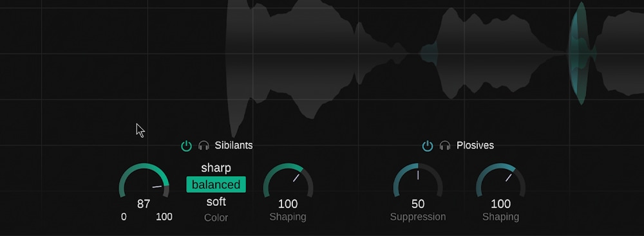Click the tall teal highlighted burst in waveform
Screen dimensions: 644x236
coord(581,53)
